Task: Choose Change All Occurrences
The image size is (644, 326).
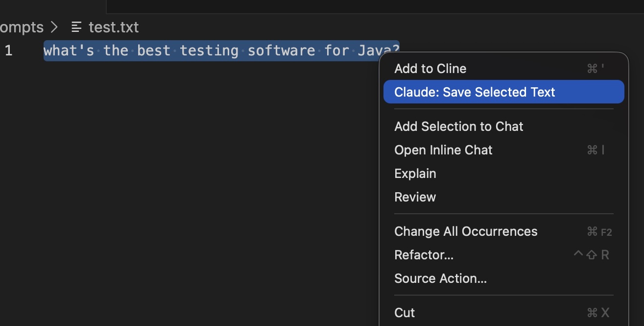Action: (466, 231)
